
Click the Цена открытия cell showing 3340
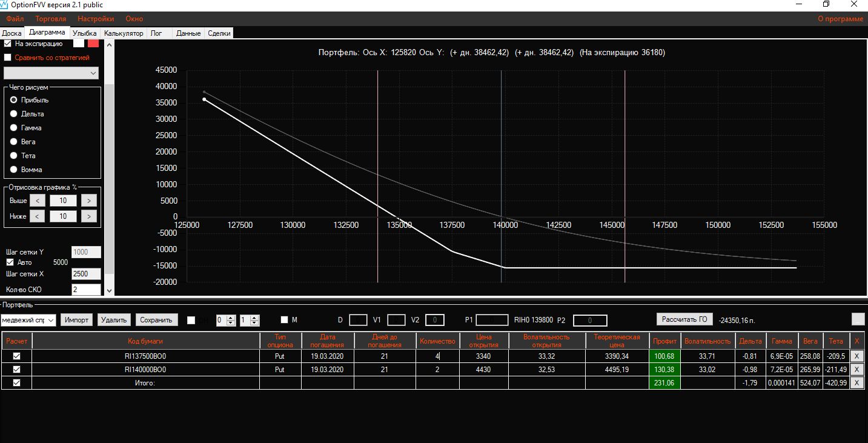click(483, 356)
